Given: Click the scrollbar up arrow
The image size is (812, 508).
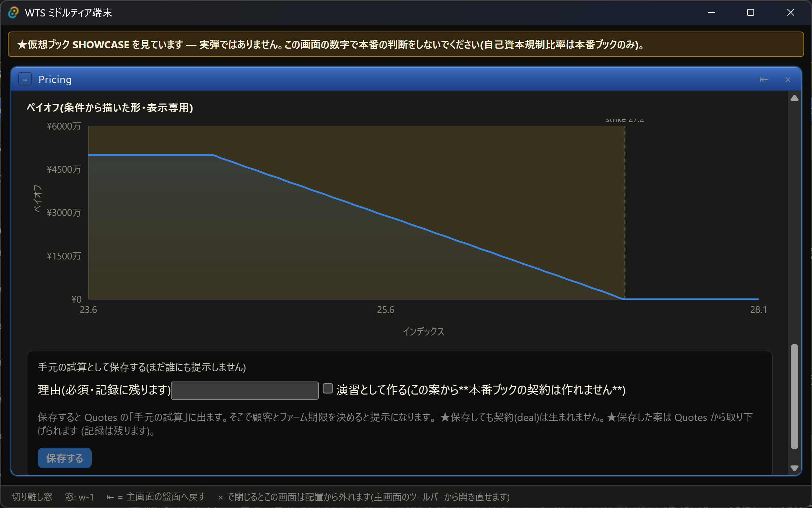Looking at the screenshot, I should click(x=795, y=98).
